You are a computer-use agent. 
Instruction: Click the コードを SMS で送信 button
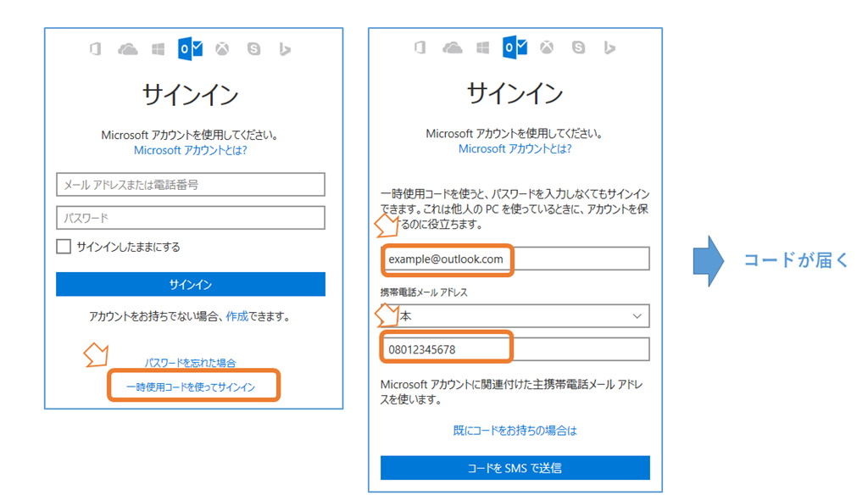coord(515,468)
